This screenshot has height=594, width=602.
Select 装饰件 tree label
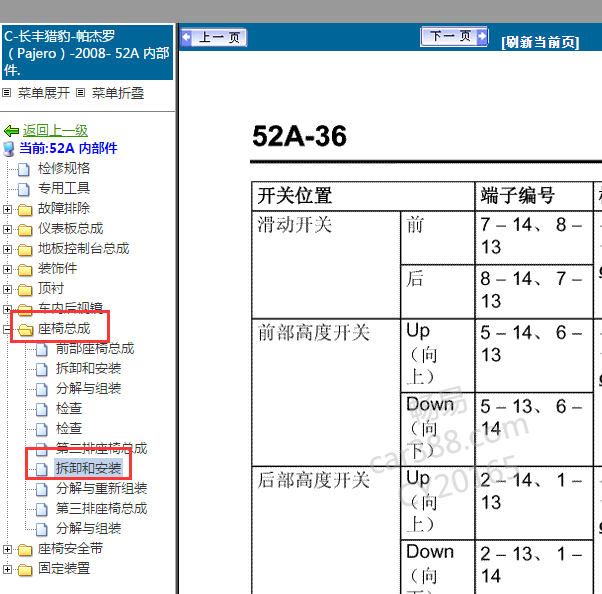pos(57,268)
